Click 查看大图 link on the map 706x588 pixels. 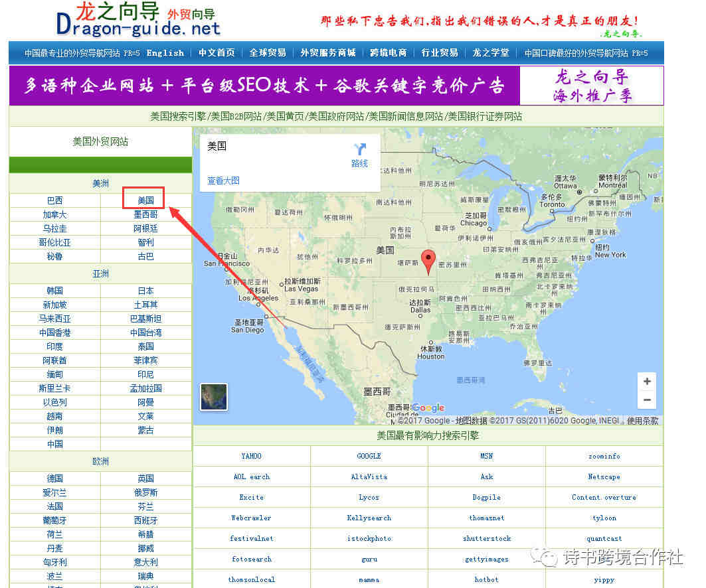[x=223, y=181]
